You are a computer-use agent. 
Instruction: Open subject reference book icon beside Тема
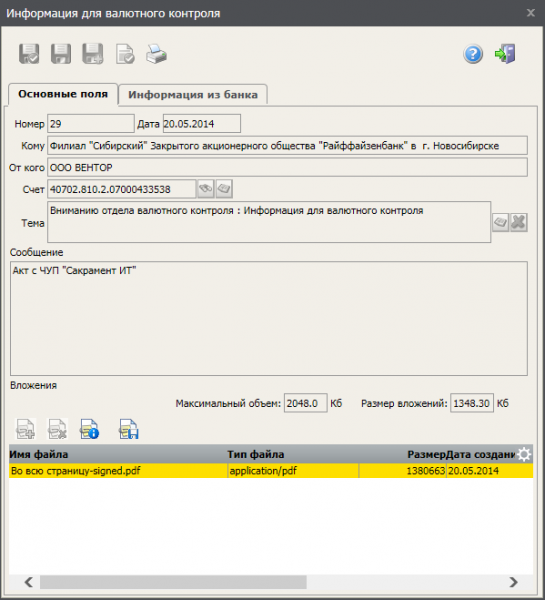pyautogui.click(x=500, y=222)
